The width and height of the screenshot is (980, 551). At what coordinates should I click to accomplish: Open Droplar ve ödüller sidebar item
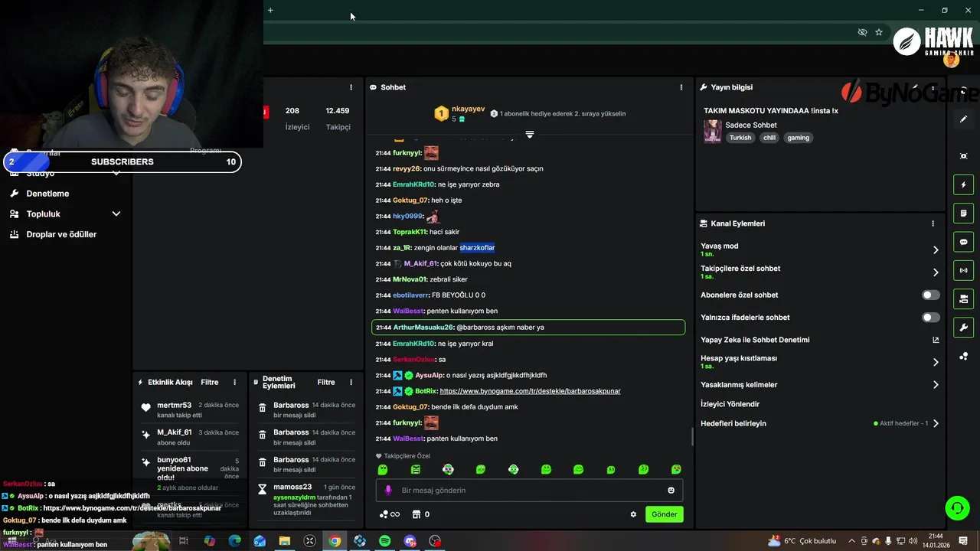[x=61, y=234]
